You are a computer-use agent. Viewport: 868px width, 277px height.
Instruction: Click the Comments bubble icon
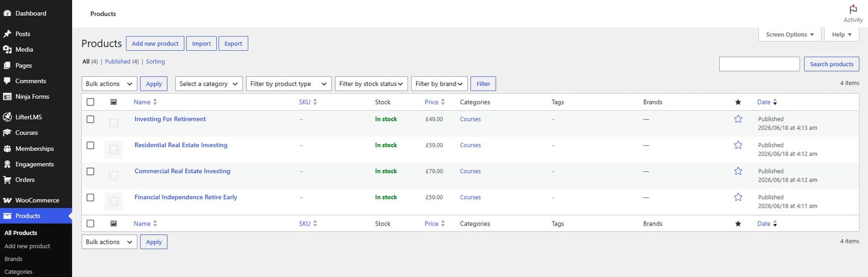pyautogui.click(x=7, y=81)
